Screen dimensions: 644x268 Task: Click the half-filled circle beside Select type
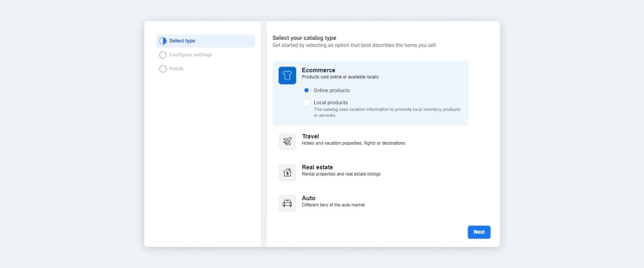click(x=163, y=41)
